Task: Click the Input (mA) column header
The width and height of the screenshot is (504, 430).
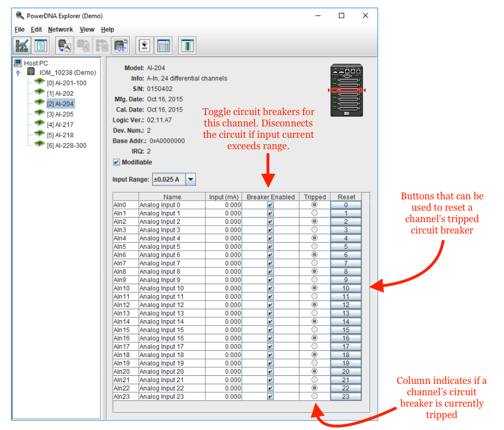Action: coord(224,197)
